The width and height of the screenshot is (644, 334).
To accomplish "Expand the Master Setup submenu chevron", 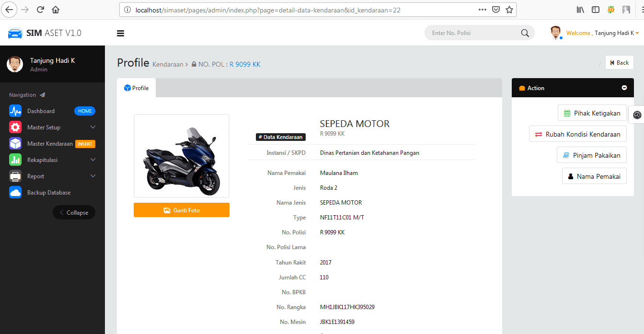I will pyautogui.click(x=93, y=127).
